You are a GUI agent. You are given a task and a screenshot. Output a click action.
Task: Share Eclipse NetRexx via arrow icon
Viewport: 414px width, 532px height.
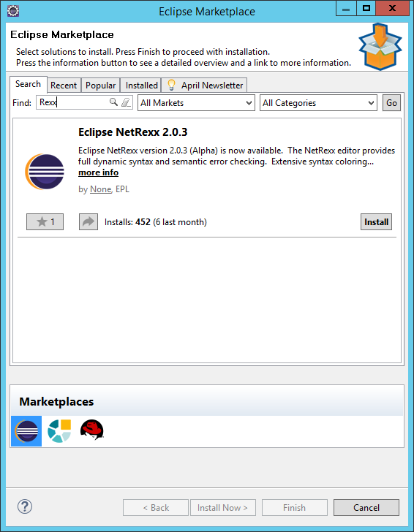pos(89,222)
